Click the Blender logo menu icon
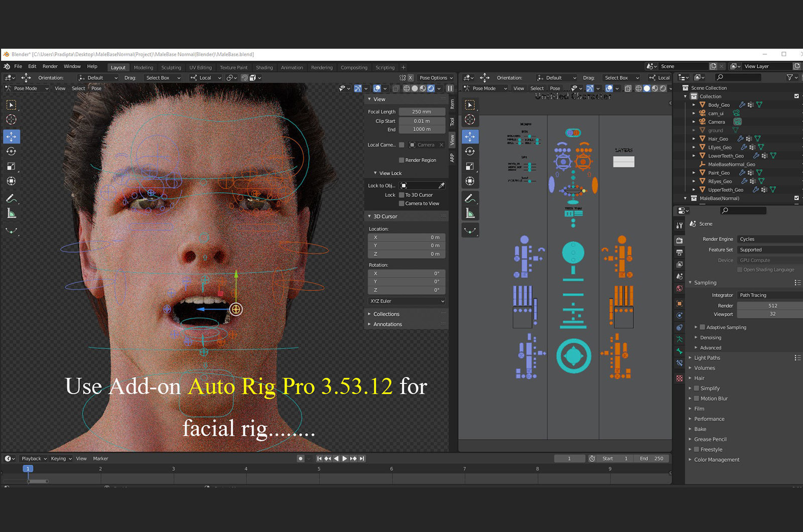 (x=7, y=66)
